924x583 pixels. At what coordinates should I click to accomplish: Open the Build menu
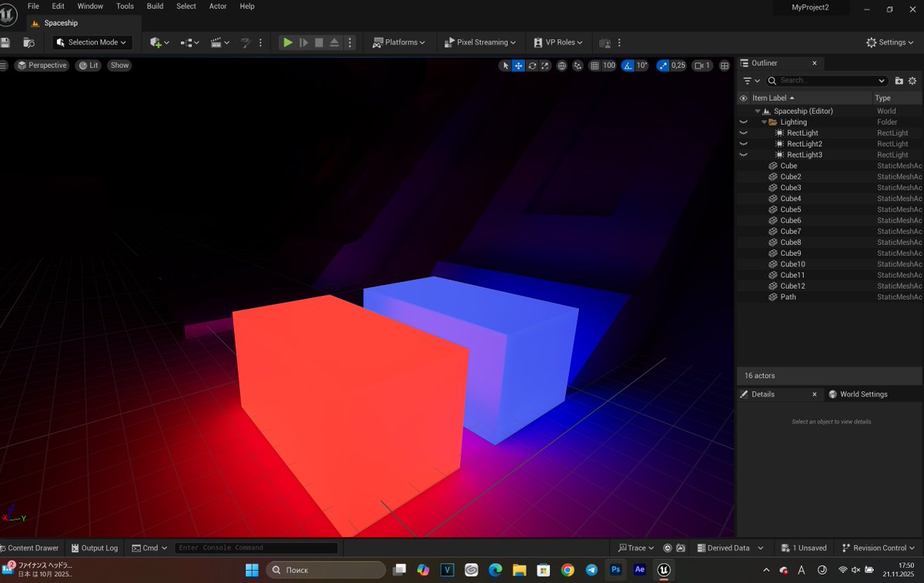coord(155,6)
